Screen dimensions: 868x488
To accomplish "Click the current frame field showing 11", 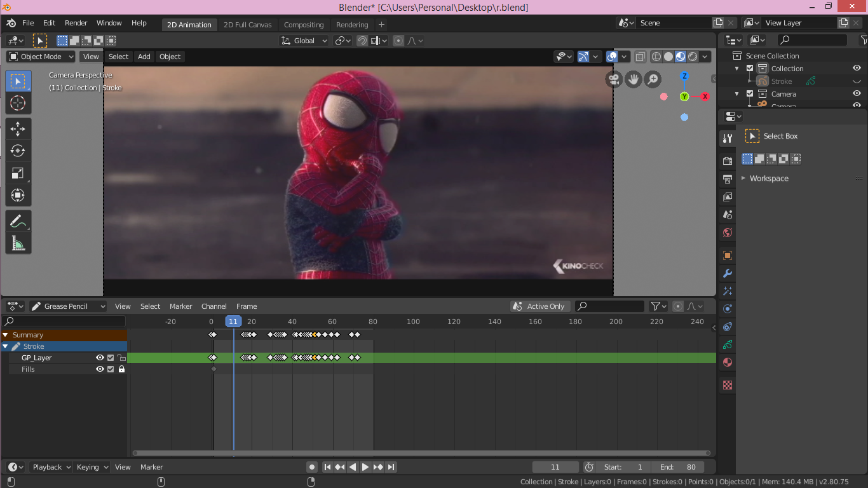I will coord(555,467).
